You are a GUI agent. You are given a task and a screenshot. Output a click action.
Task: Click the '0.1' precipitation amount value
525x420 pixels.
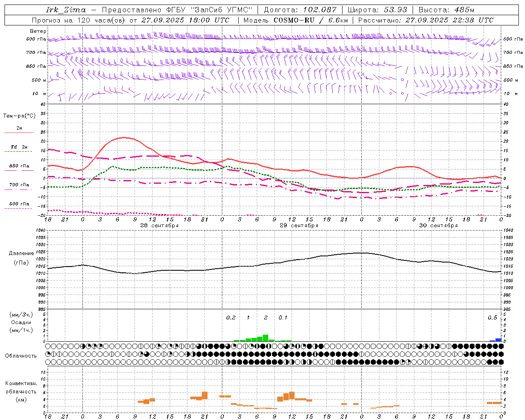tap(283, 318)
